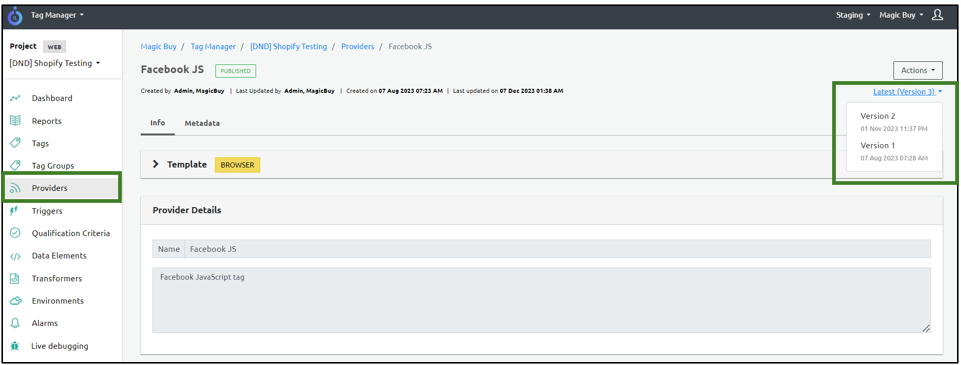Click the Environments cloud icon
The height and width of the screenshot is (365, 961).
pyautogui.click(x=15, y=301)
